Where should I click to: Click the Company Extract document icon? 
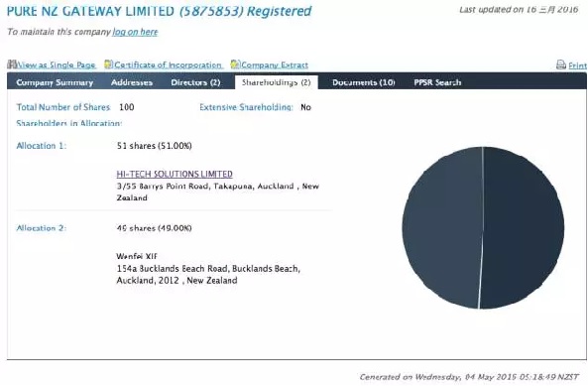click(235, 64)
